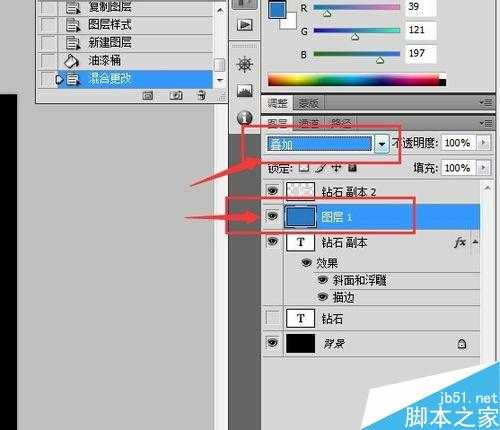This screenshot has width=500, height=430.
Task: Collapse effects list on 钻石 副本 layer
Action: pyautogui.click(x=475, y=242)
